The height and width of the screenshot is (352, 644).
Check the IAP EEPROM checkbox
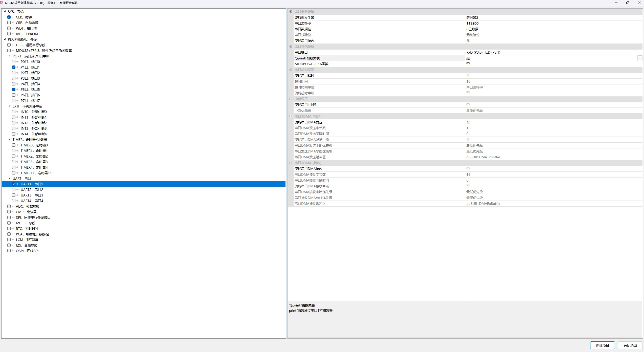click(x=9, y=34)
